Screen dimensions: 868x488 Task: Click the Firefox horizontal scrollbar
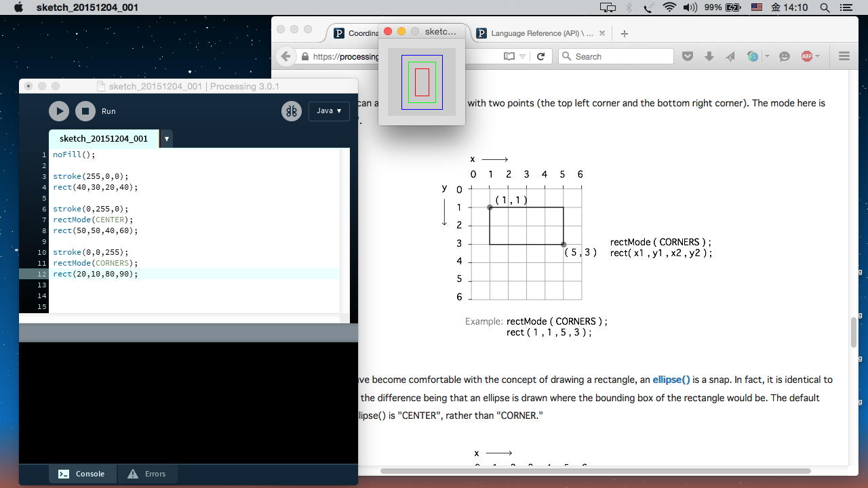point(595,470)
